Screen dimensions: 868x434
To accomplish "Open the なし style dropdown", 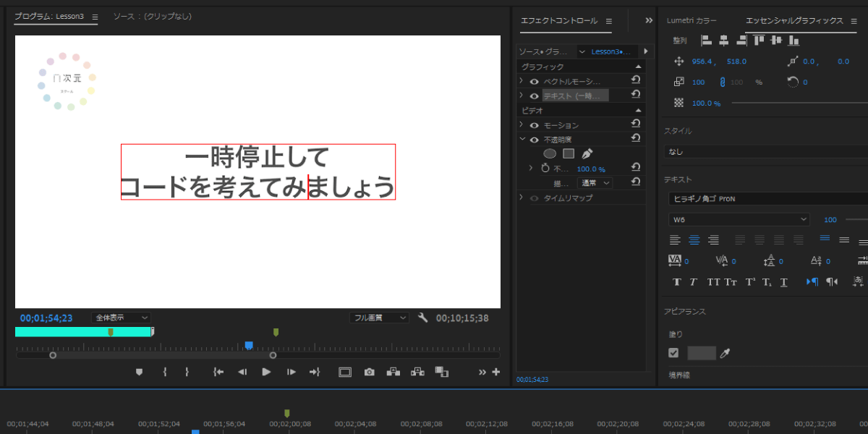I will 766,152.
